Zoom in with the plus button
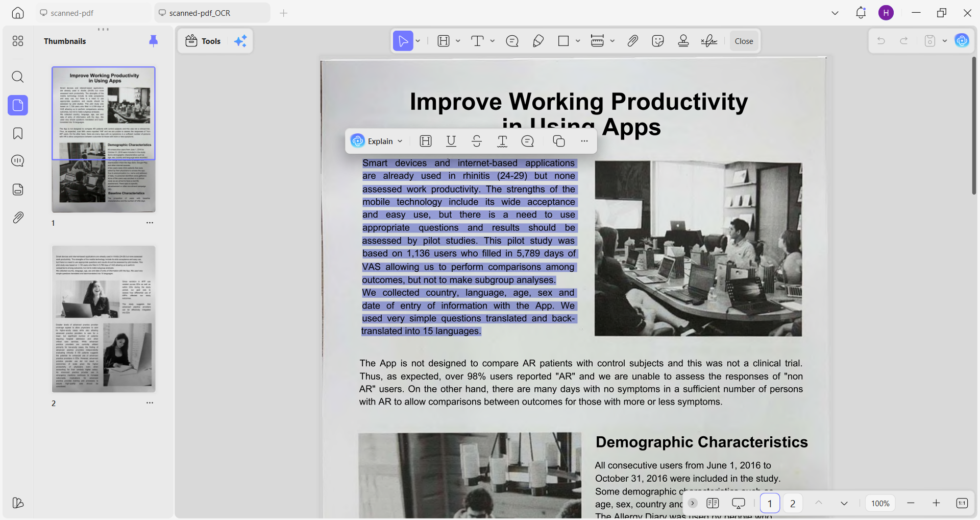980x520 pixels. click(x=936, y=503)
